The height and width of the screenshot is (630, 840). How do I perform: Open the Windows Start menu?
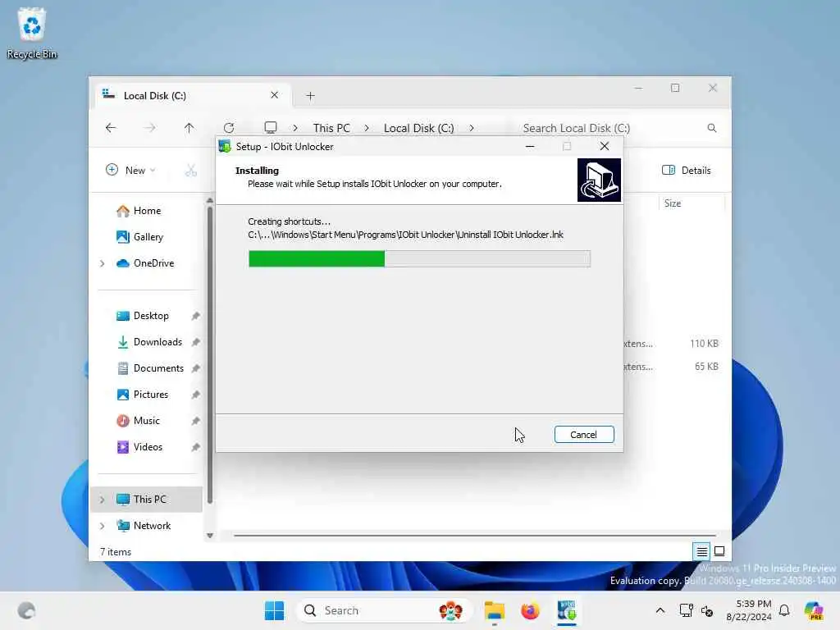(274, 610)
